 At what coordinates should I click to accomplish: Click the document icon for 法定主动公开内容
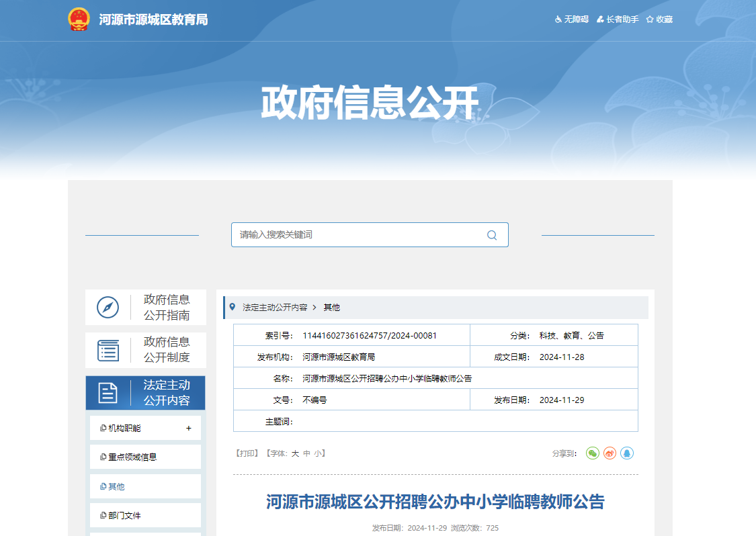pos(108,393)
